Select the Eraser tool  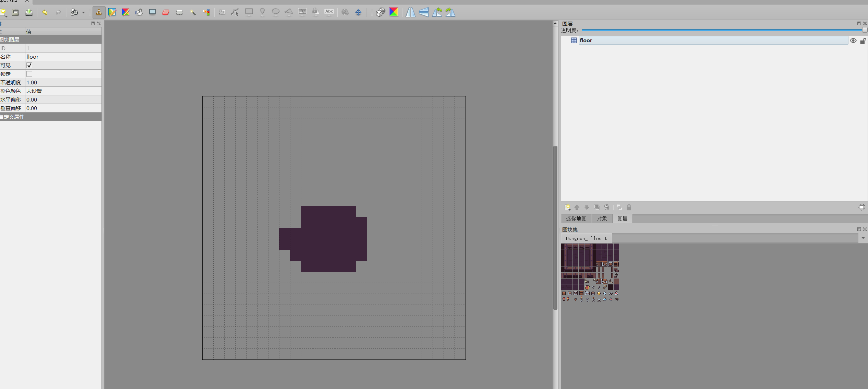pos(166,12)
